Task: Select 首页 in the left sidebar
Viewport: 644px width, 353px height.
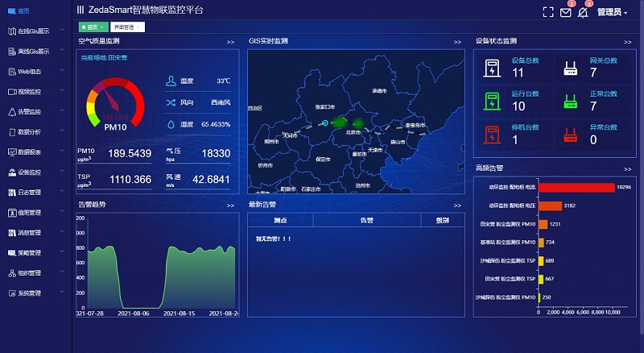Action: click(24, 10)
